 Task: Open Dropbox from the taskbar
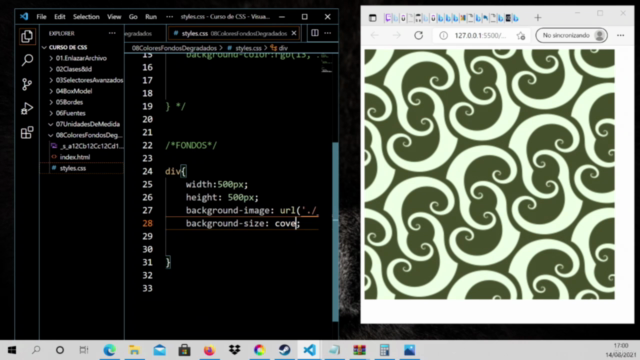pos(234,350)
